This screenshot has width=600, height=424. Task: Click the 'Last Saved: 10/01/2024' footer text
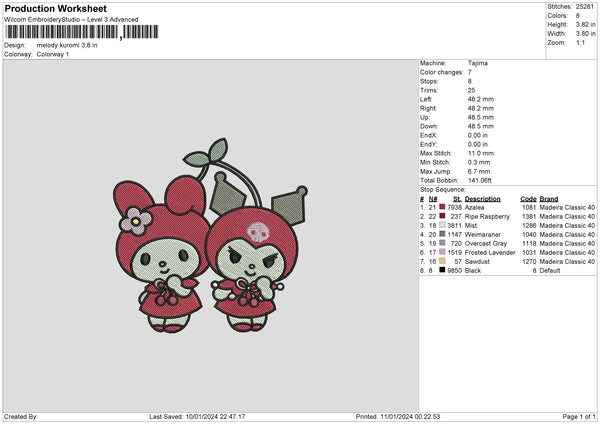197,417
